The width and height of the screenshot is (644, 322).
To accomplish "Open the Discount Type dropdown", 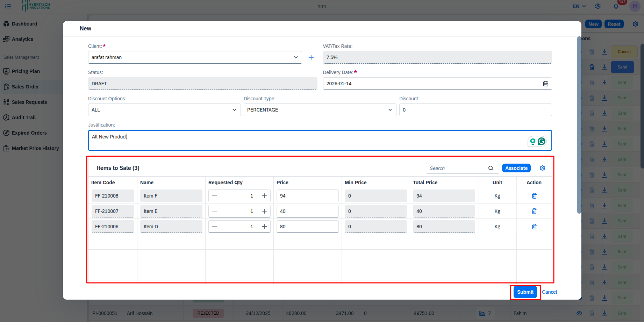I will click(x=390, y=109).
